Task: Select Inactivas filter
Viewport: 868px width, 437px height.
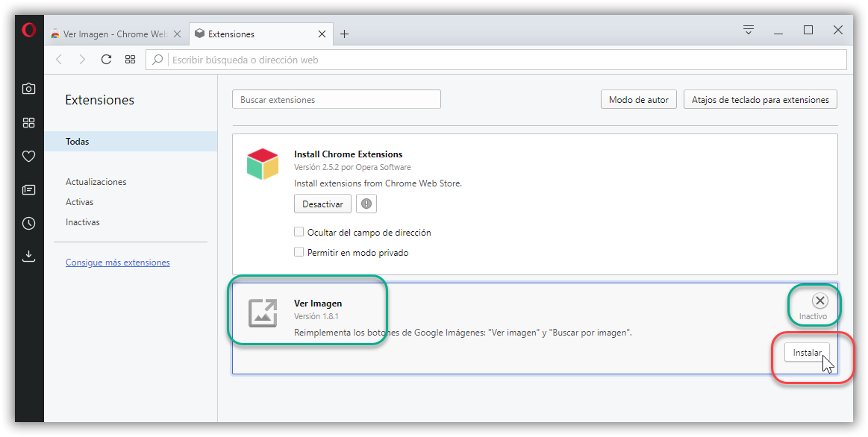Action: tap(83, 222)
